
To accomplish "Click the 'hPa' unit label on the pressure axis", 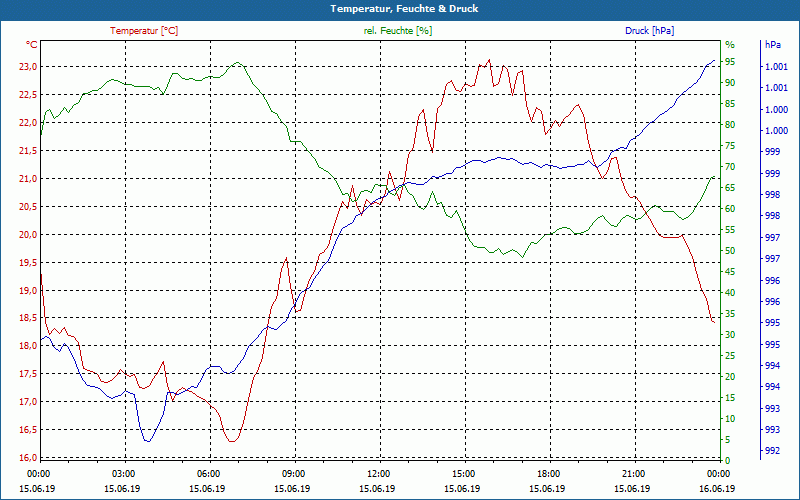I will coord(773,45).
